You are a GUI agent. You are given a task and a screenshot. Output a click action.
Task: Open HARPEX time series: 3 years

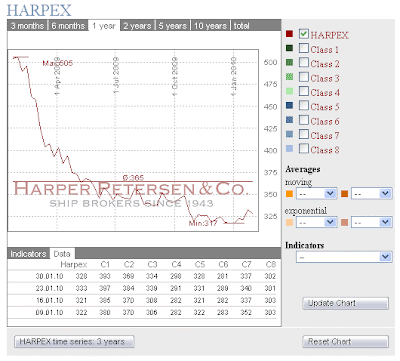(74, 342)
